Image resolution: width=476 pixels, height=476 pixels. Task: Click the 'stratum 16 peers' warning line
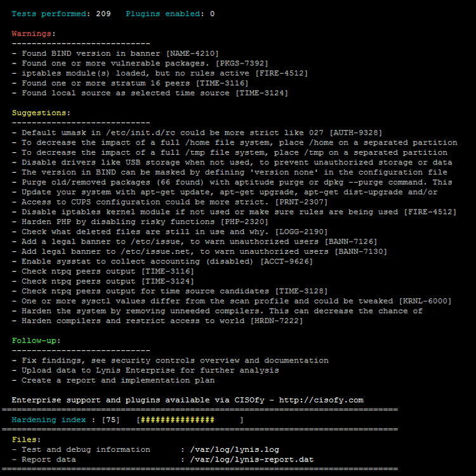(130, 83)
